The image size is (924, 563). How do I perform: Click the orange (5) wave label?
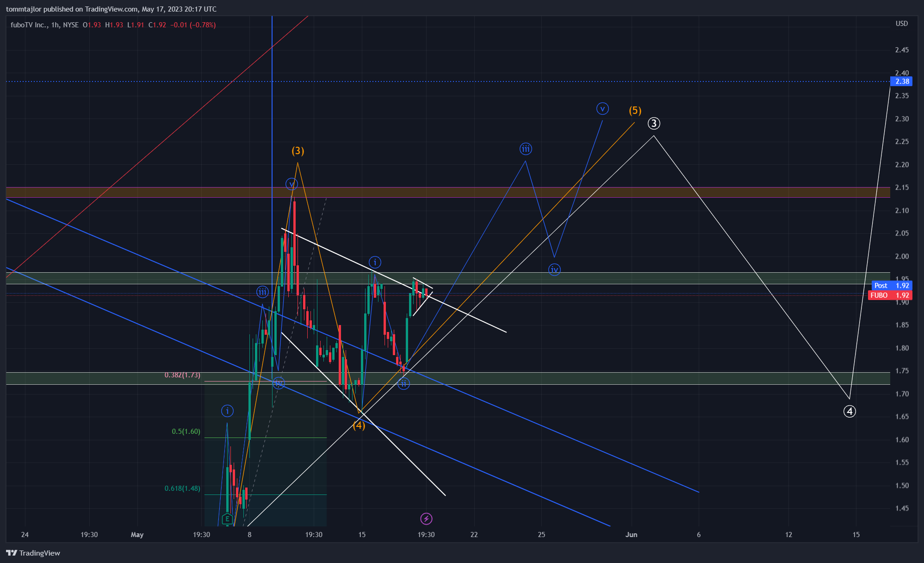pos(635,110)
